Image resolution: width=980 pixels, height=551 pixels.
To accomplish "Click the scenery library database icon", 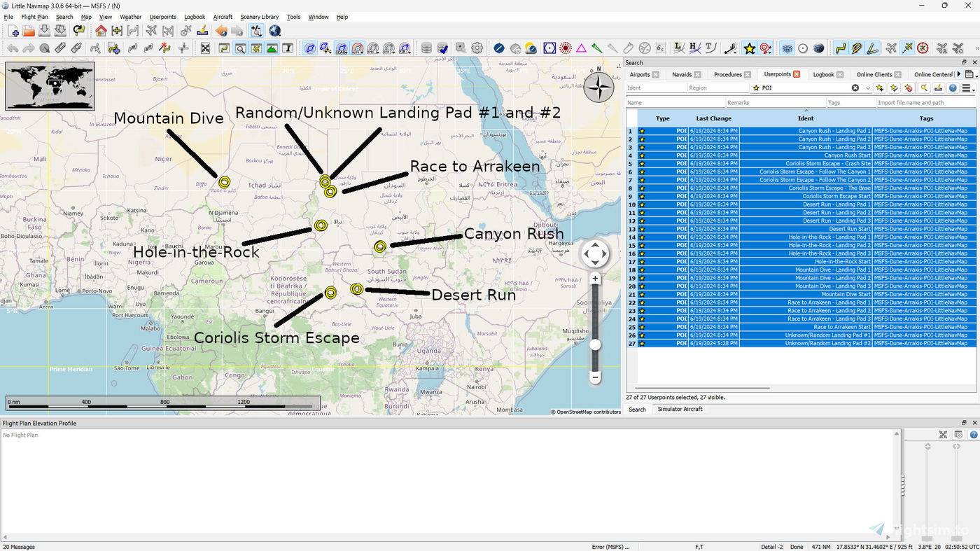I will 426,48.
